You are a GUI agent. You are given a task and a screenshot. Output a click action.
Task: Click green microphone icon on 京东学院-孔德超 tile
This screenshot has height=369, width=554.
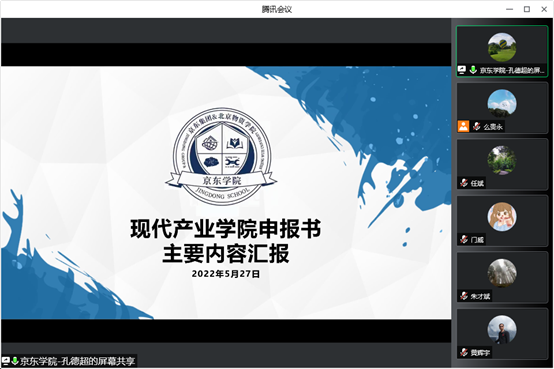(x=473, y=70)
